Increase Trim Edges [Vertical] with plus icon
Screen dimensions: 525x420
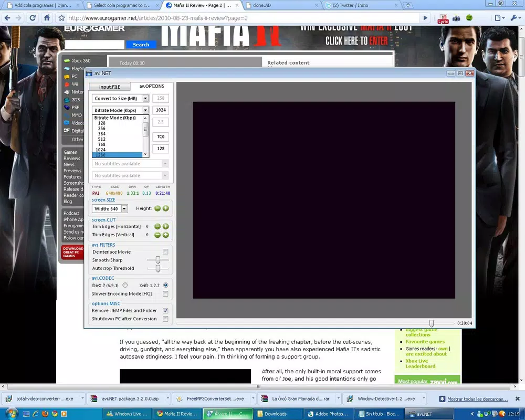[166, 235]
